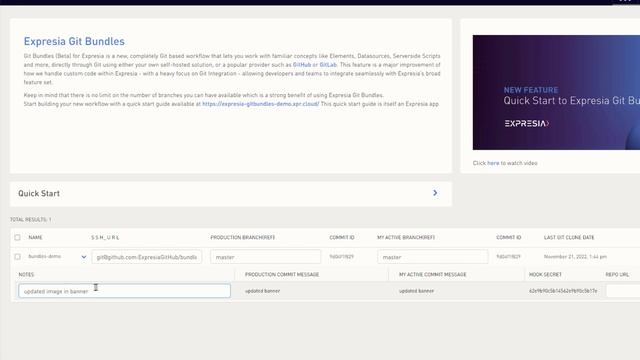Select production commit message 'updated banner'
Viewport: 640px width, 360px height.
coord(262,291)
